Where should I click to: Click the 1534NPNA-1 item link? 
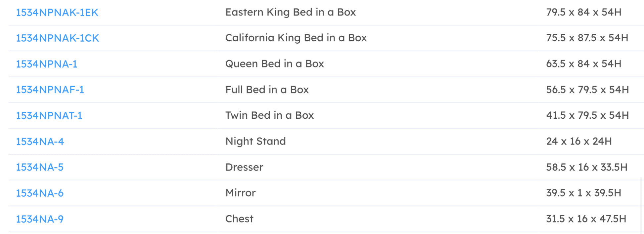pyautogui.click(x=46, y=64)
